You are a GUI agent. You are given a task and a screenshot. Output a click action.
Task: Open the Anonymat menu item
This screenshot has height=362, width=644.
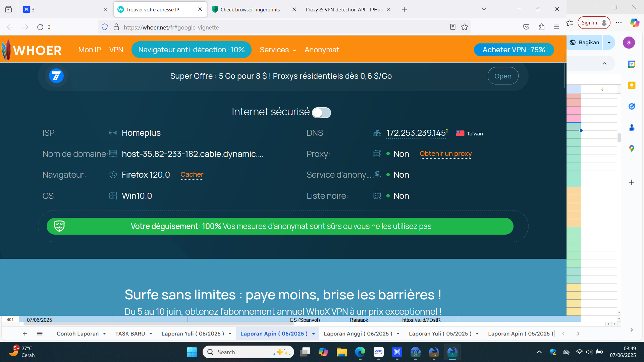click(x=322, y=50)
